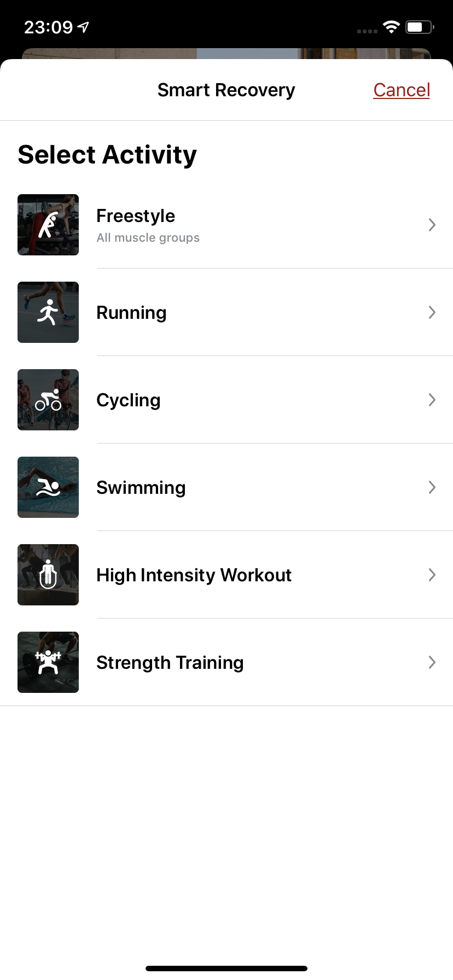Open Strength Training chevron arrow
This screenshot has height=980, width=453.
click(x=432, y=662)
